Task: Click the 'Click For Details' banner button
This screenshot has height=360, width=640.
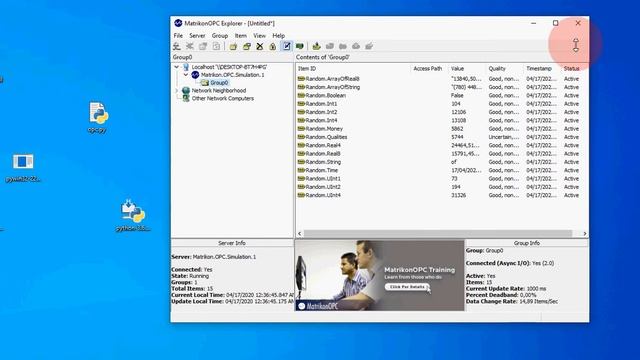Action: (x=407, y=287)
